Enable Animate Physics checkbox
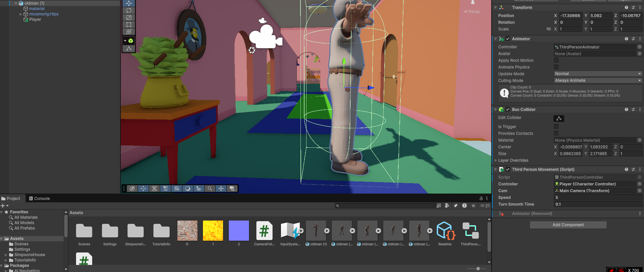644x272 pixels. (556, 67)
